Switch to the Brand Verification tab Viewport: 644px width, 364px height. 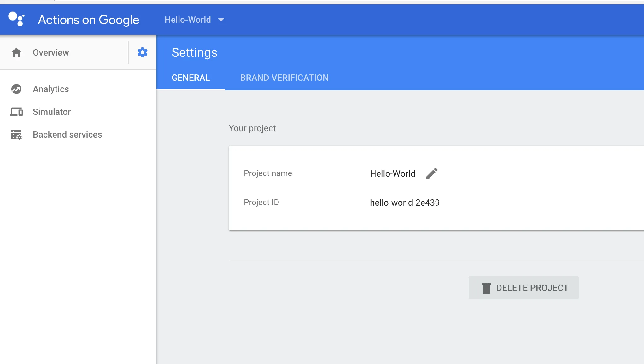point(284,78)
